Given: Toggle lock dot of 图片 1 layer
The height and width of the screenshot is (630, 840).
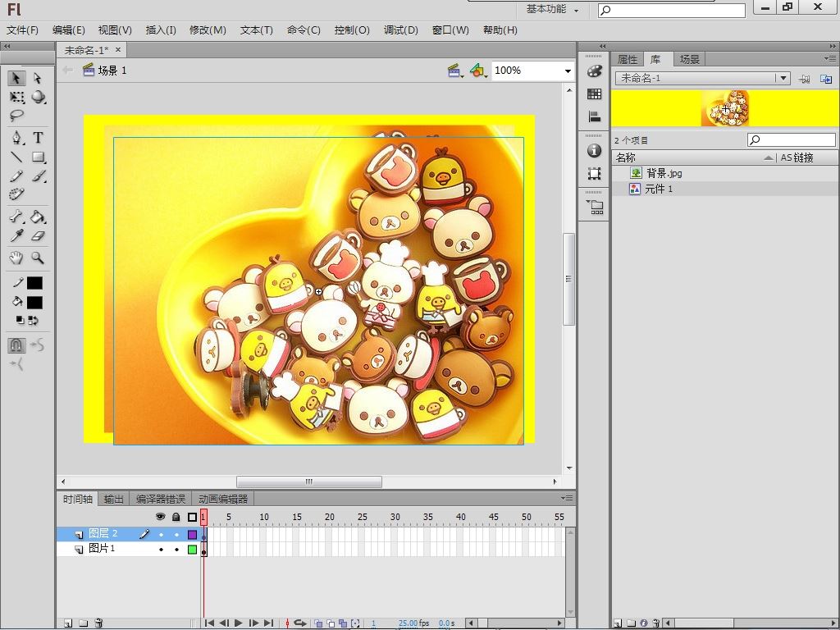Looking at the screenshot, I should click(176, 550).
